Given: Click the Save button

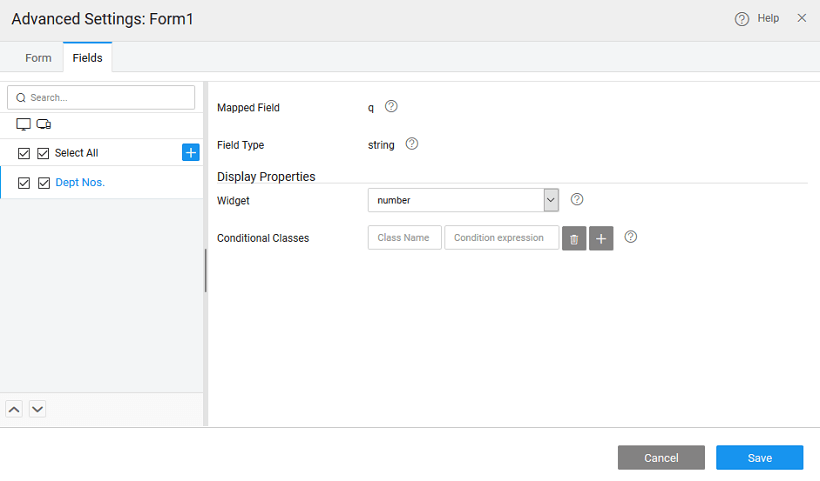Looking at the screenshot, I should click(x=759, y=458).
